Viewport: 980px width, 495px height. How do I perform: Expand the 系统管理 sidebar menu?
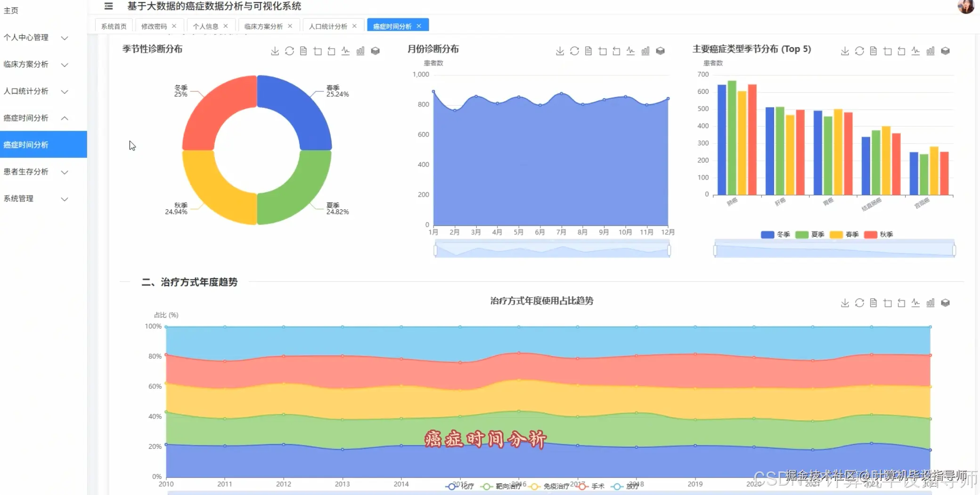[x=35, y=198]
